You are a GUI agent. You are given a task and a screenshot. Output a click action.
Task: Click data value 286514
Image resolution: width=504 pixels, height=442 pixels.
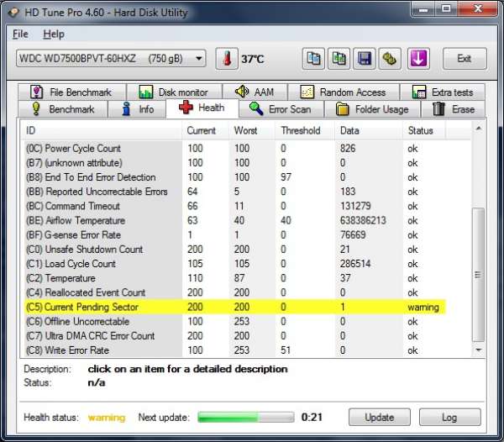[x=355, y=264]
